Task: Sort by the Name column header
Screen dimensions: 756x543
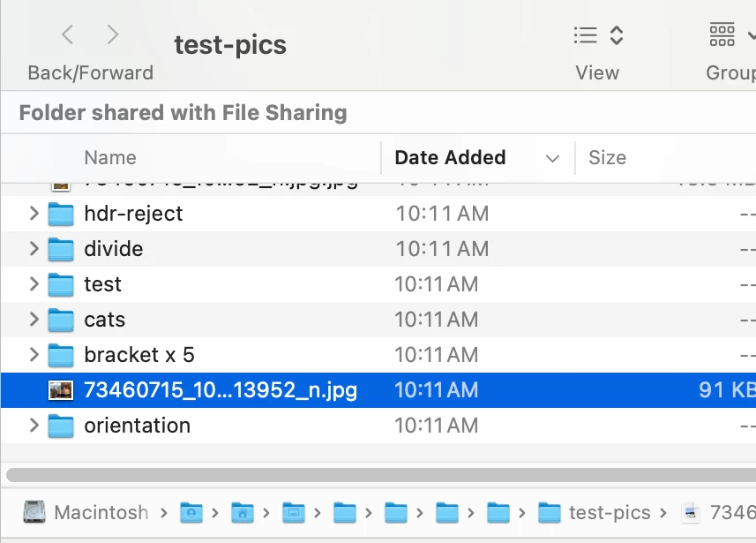Action: coord(110,158)
